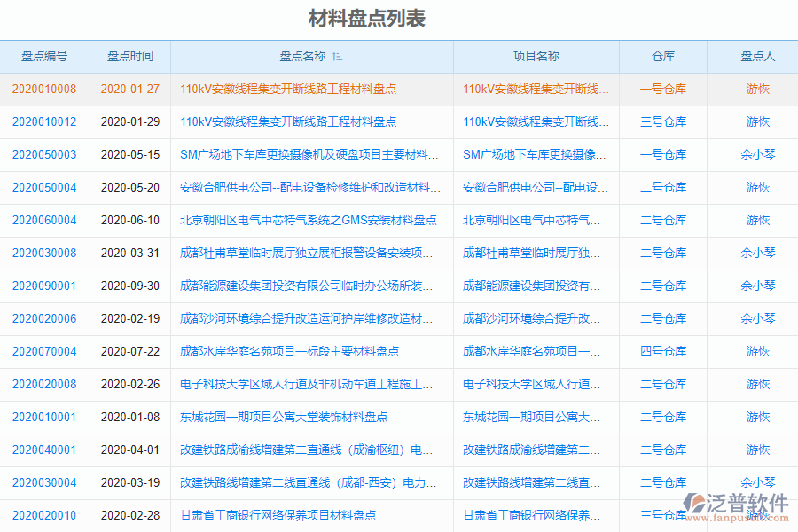Click the 项目名称 column header
798x532 pixels.
[x=536, y=56]
